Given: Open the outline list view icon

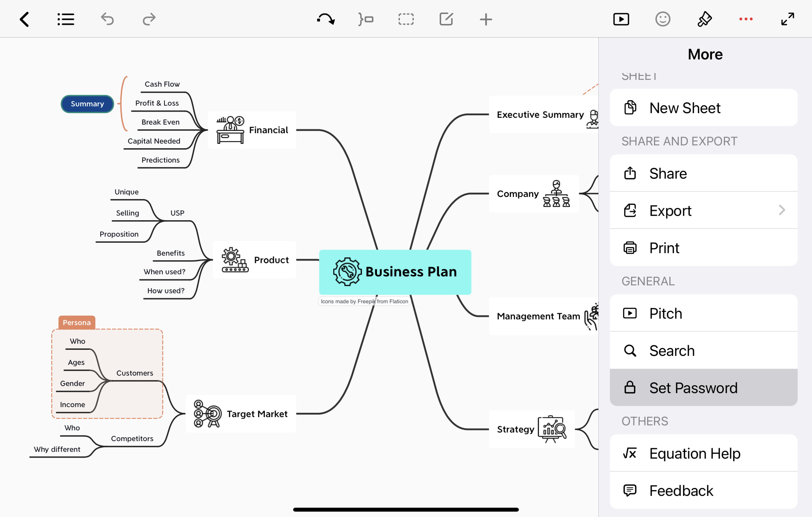Looking at the screenshot, I should point(66,19).
